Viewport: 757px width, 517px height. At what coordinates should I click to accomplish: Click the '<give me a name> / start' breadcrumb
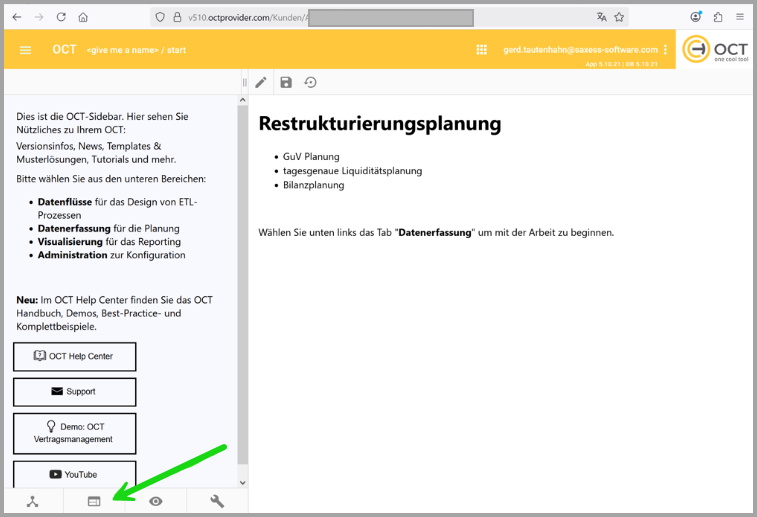pyautogui.click(x=136, y=50)
